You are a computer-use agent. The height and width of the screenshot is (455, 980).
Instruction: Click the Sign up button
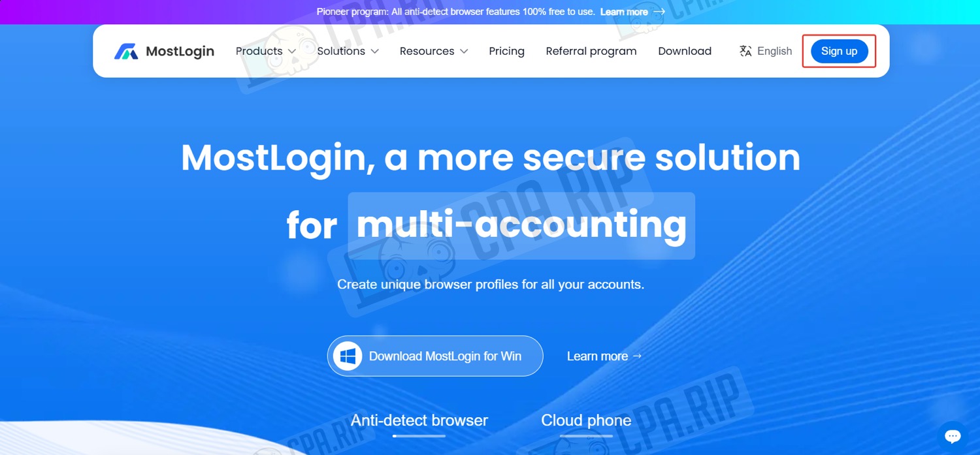tap(840, 51)
